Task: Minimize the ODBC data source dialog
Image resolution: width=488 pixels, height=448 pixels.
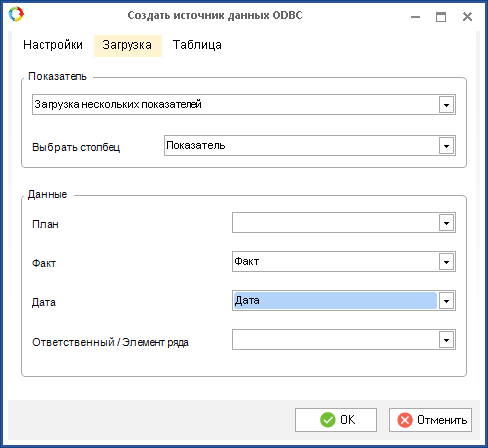Action: click(x=415, y=17)
